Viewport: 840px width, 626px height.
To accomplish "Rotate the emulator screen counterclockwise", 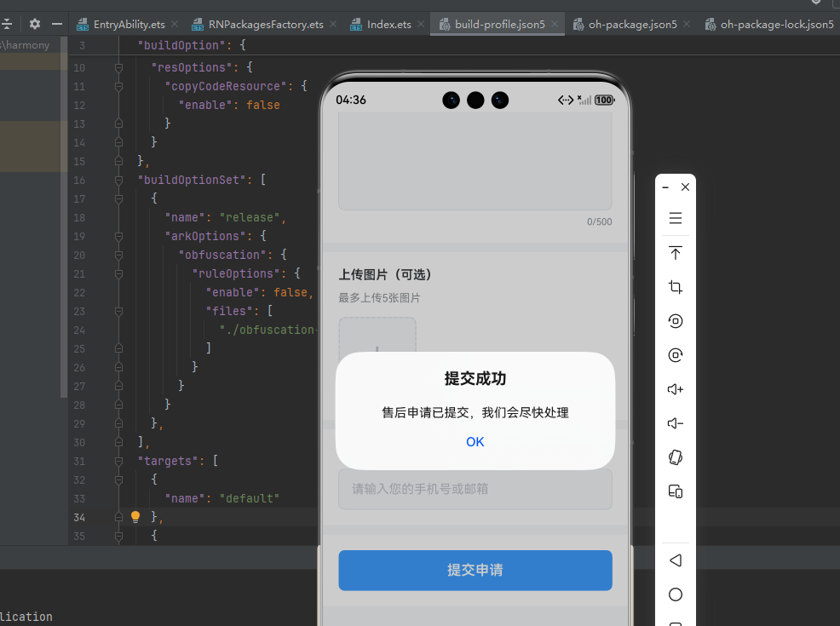I will 676,321.
